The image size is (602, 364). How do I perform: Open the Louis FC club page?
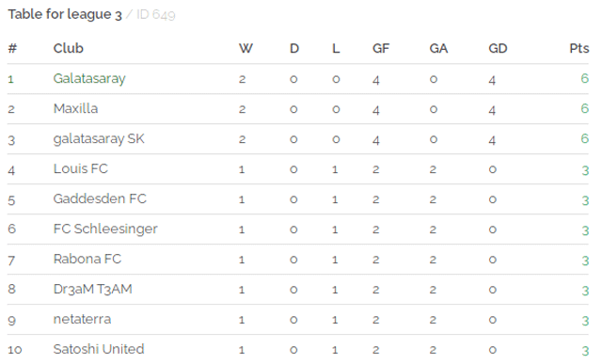81,168
